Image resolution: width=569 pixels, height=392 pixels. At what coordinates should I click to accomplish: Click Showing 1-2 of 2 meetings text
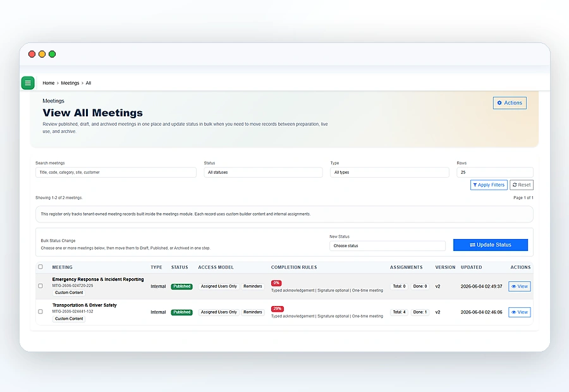[59, 198]
